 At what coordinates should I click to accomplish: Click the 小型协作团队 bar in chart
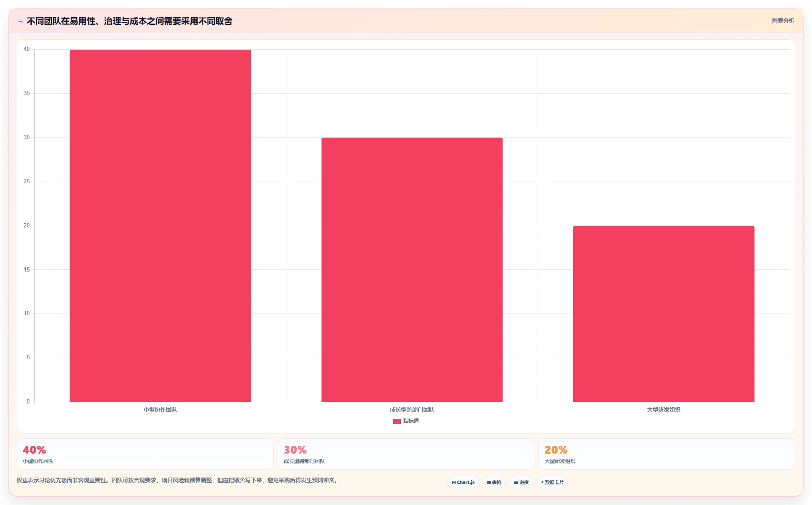point(160,226)
